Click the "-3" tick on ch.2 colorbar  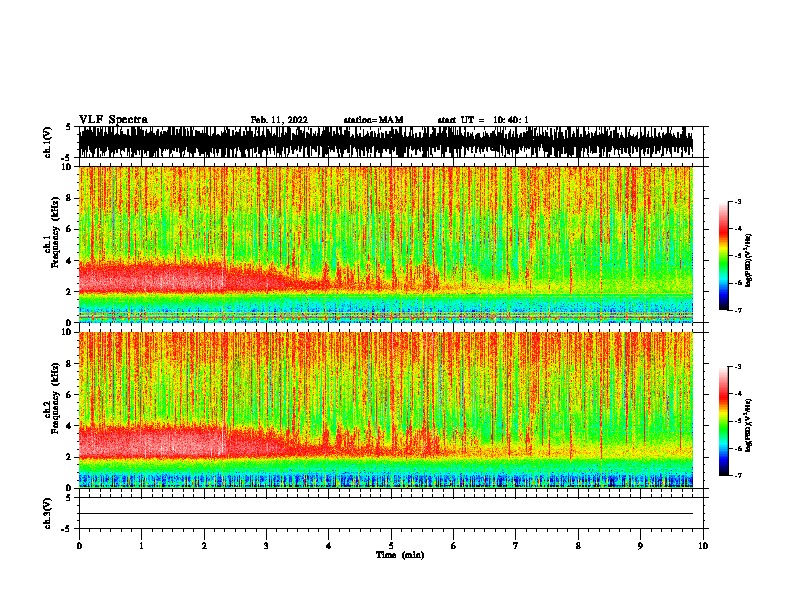pyautogui.click(x=738, y=367)
